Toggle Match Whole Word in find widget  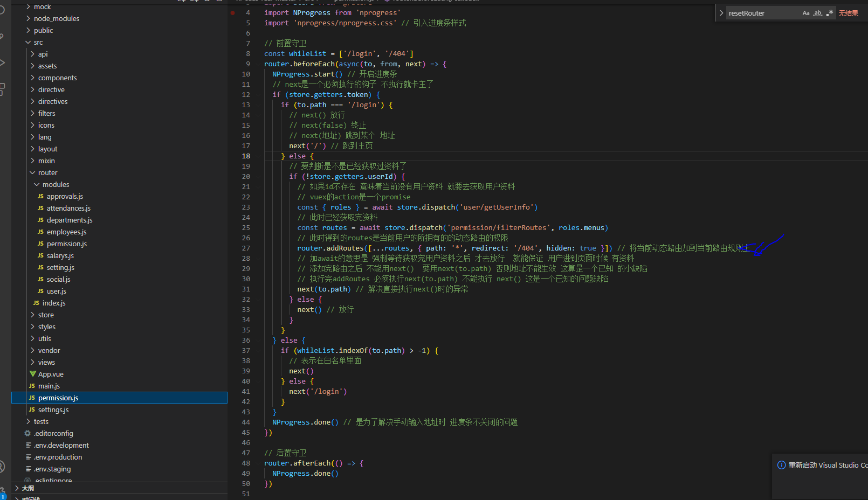pyautogui.click(x=818, y=13)
